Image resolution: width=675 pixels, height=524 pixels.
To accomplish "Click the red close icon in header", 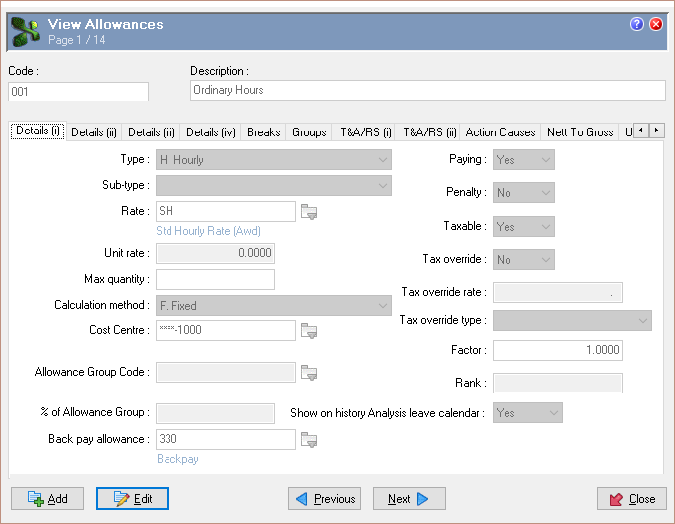I will point(656,24).
